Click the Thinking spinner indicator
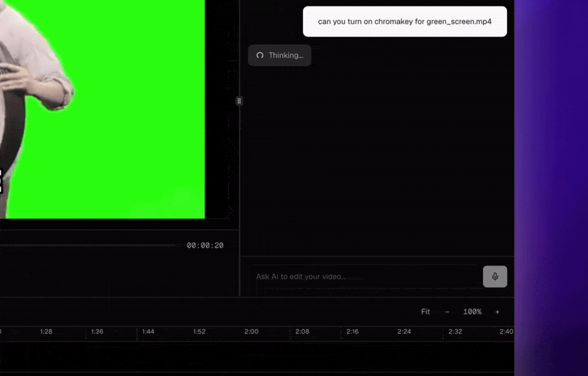The image size is (588, 376). point(279,55)
